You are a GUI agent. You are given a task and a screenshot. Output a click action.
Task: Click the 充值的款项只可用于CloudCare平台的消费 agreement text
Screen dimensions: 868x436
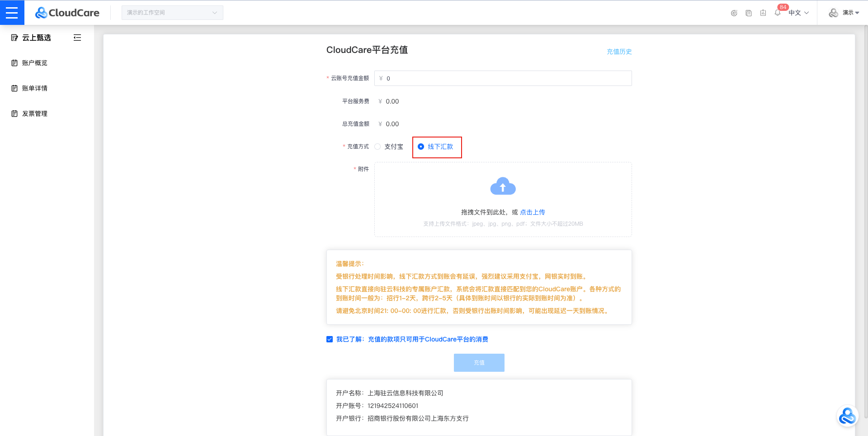(x=428, y=339)
